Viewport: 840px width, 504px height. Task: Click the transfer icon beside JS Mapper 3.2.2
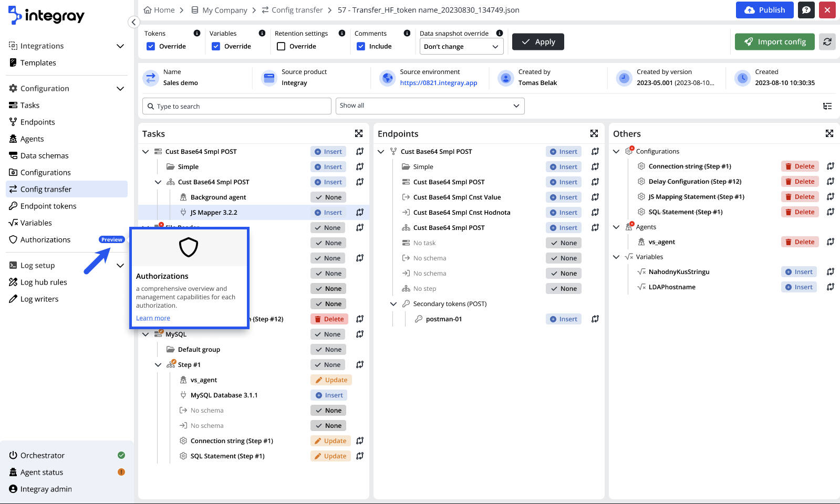tap(360, 213)
